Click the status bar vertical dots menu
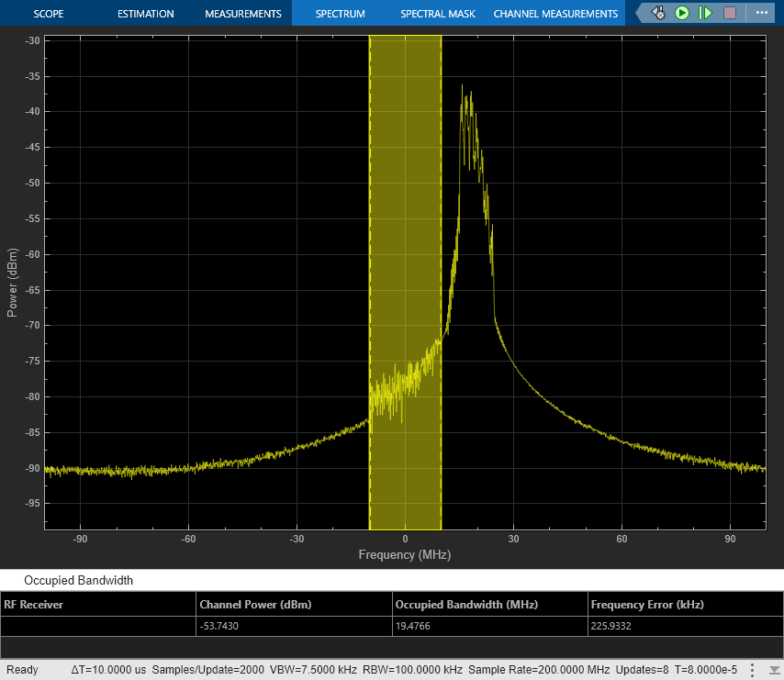The image size is (784, 680). click(753, 670)
